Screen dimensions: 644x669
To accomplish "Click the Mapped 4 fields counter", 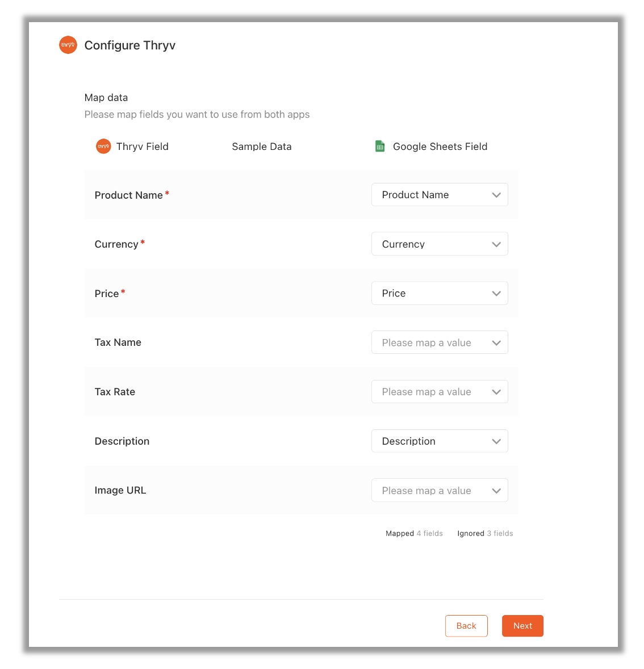I will click(414, 533).
